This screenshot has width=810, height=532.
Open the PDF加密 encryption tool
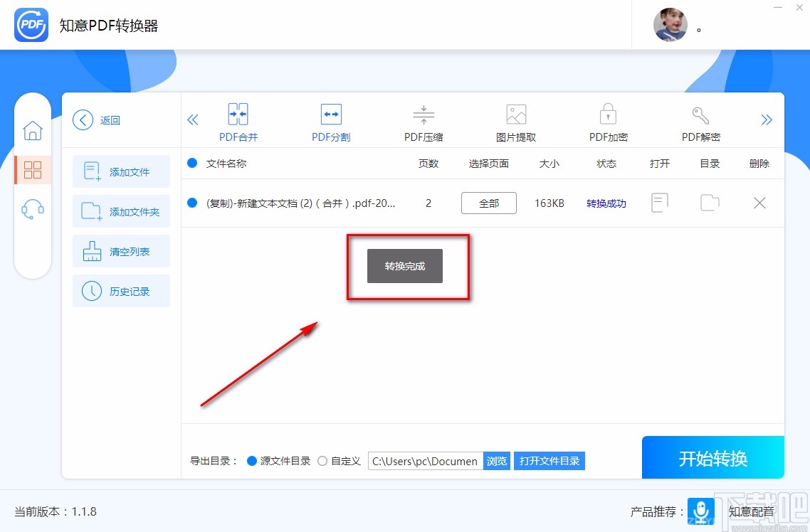pyautogui.click(x=607, y=121)
